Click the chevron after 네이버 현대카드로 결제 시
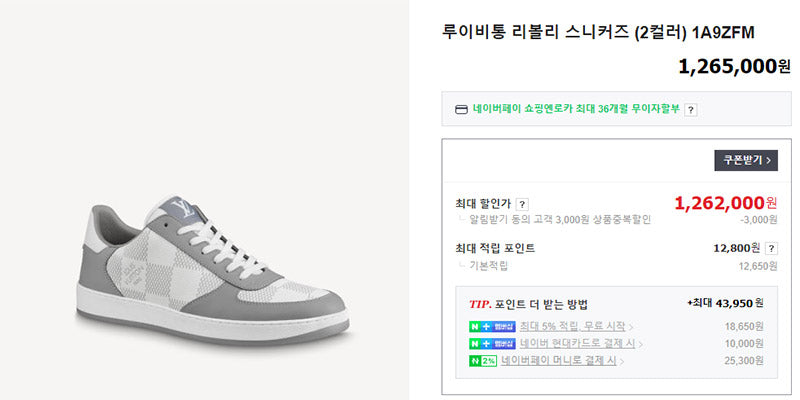Screen dimensions: 800x400 [640, 344]
